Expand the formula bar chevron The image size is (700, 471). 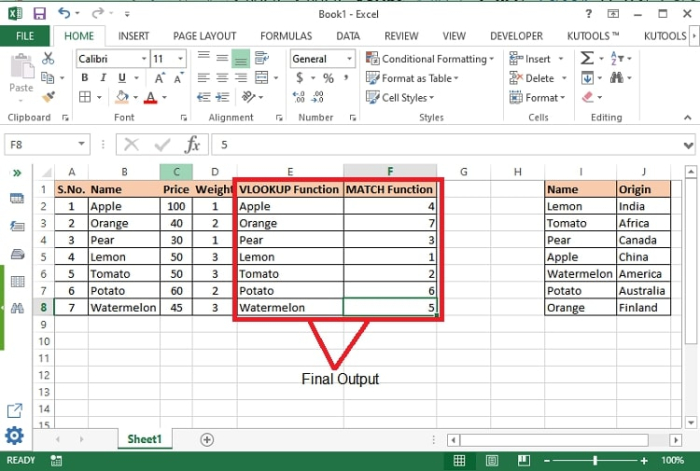[688, 145]
